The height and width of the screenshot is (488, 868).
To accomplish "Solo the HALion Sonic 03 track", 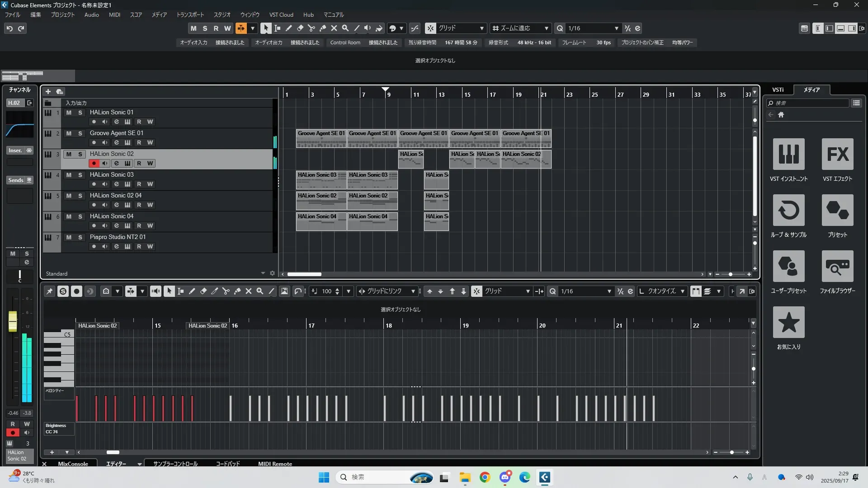I will pyautogui.click(x=80, y=175).
